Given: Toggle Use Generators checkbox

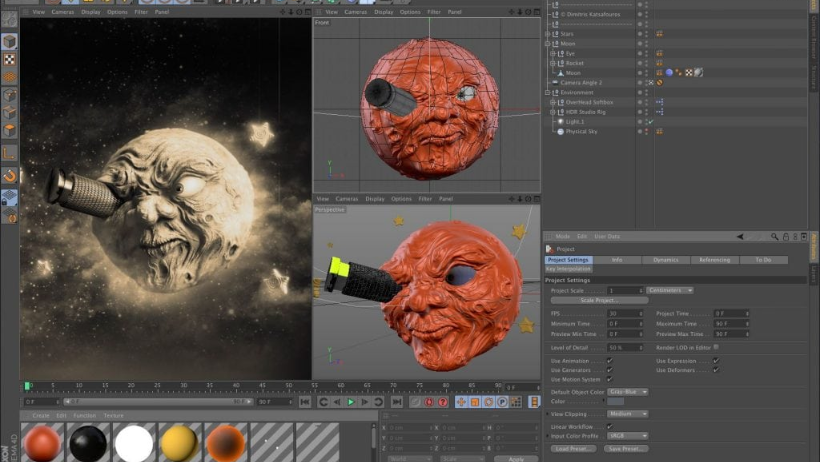Looking at the screenshot, I should tap(610, 370).
